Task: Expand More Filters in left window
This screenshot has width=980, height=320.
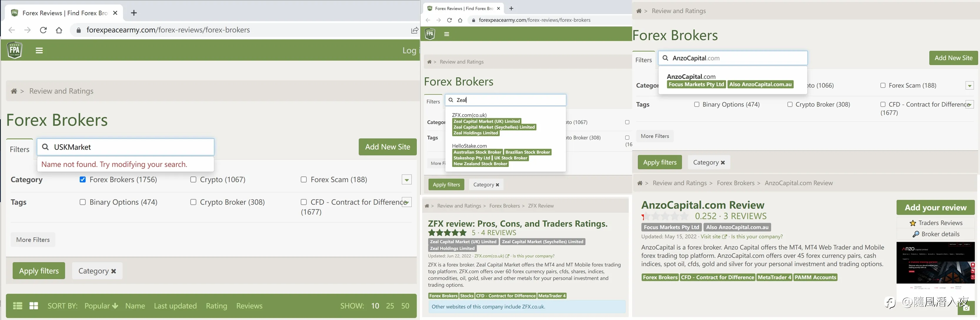Action: click(33, 240)
